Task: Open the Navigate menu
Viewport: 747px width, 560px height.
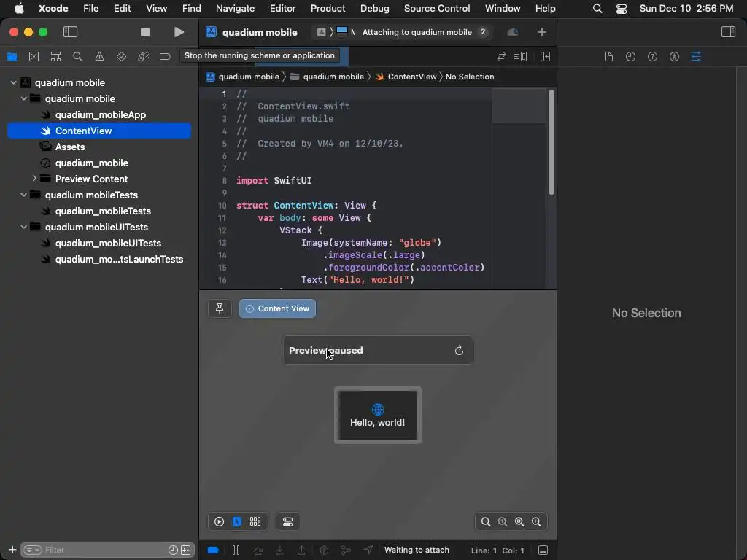Action: 235,8
